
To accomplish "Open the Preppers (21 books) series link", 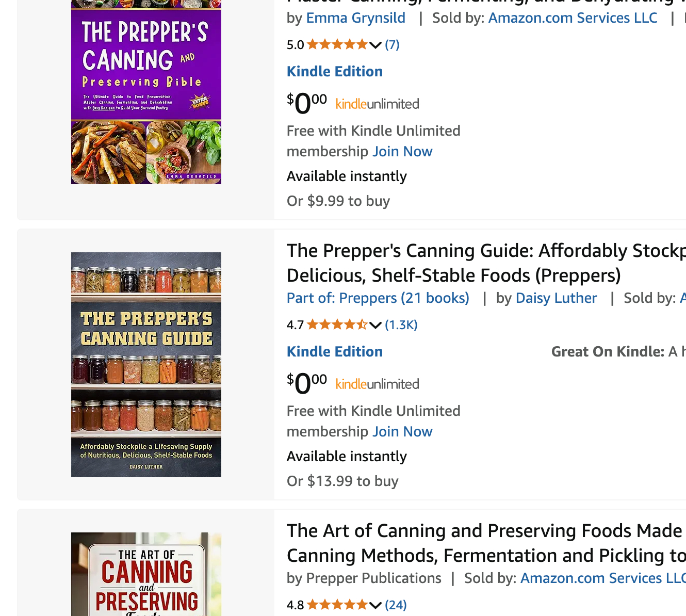I will pyautogui.click(x=378, y=298).
